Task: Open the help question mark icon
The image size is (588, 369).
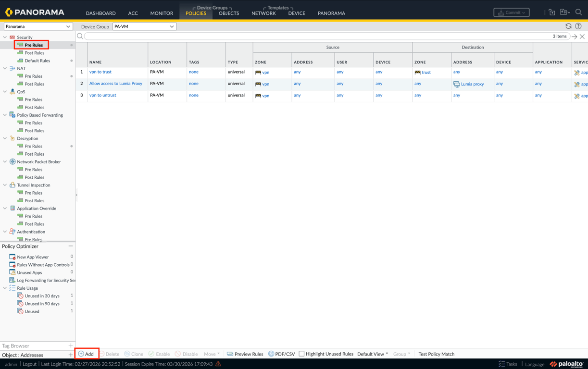Action: pos(578,26)
